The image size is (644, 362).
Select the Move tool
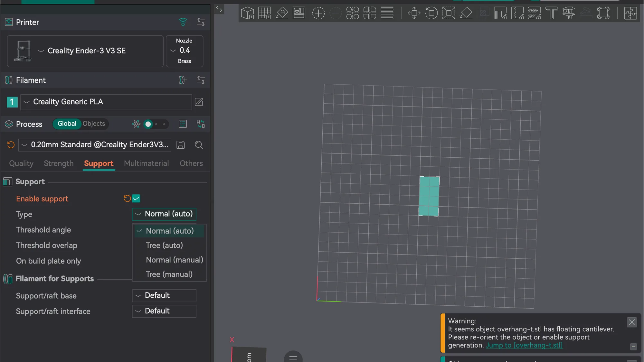tap(414, 13)
